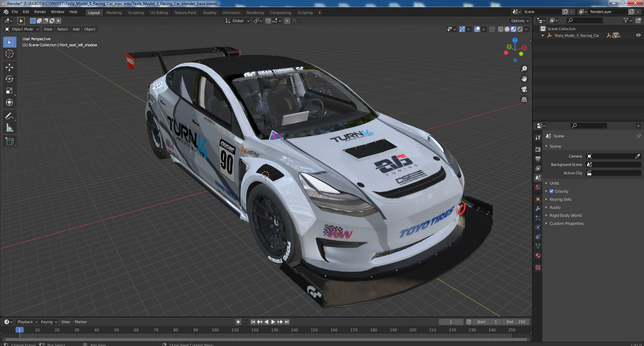The width and height of the screenshot is (644, 346).
Task: Expand the Rigid Body World panel
Action: click(565, 215)
